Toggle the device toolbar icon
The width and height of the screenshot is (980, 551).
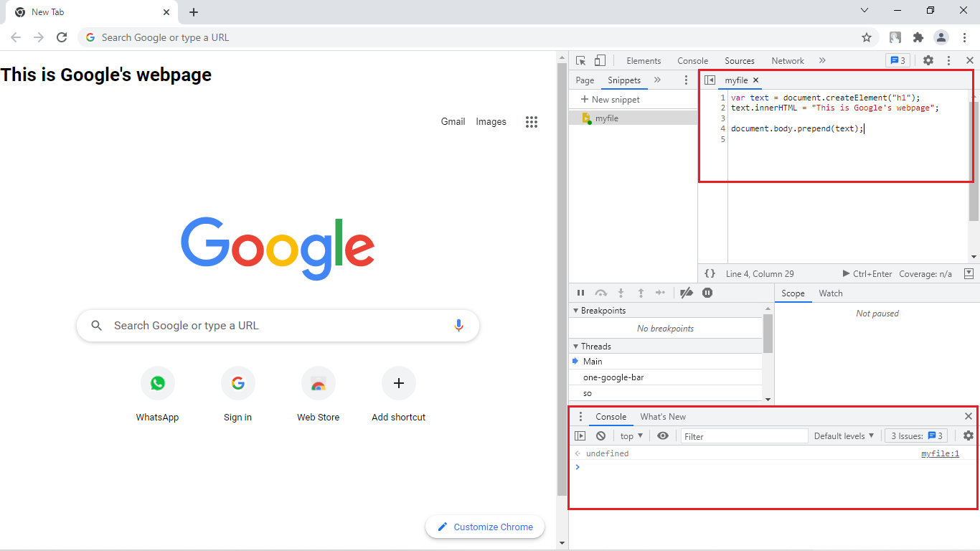(600, 61)
